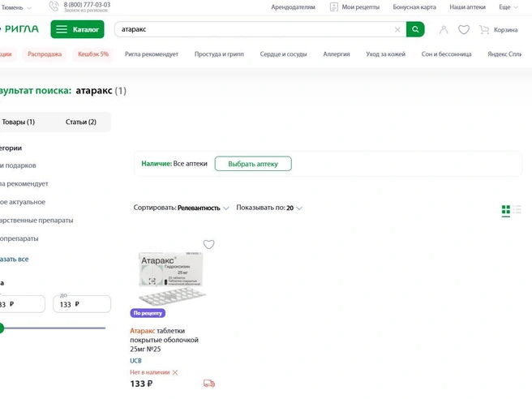Click the green search magnifier button
Screen dimensions: 532x399
(415, 29)
